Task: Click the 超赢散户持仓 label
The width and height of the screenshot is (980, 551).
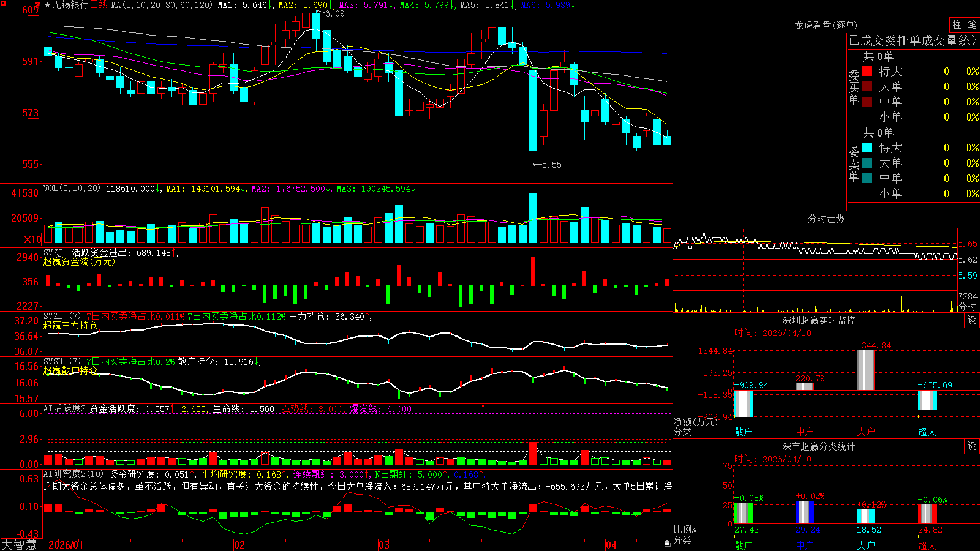Action: (70, 370)
